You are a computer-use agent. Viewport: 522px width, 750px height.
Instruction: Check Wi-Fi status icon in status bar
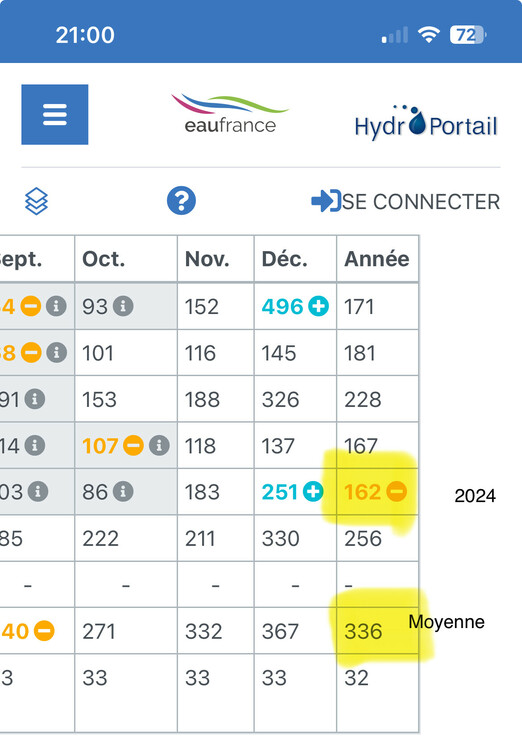pos(429,34)
